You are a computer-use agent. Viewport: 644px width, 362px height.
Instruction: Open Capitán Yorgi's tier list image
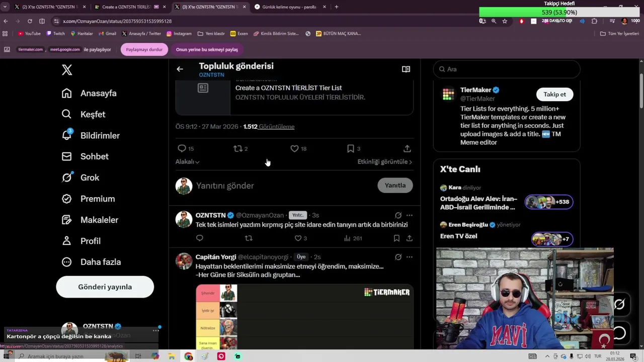[x=304, y=317]
